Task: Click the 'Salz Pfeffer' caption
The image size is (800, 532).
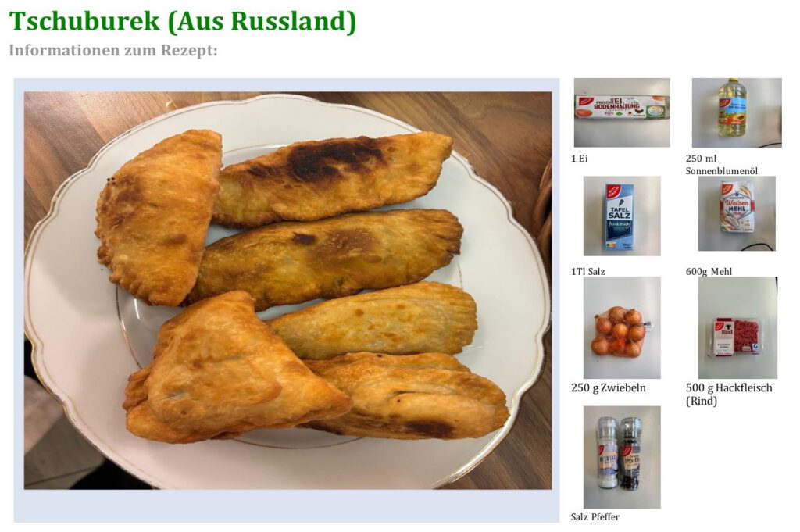Action: [x=595, y=516]
